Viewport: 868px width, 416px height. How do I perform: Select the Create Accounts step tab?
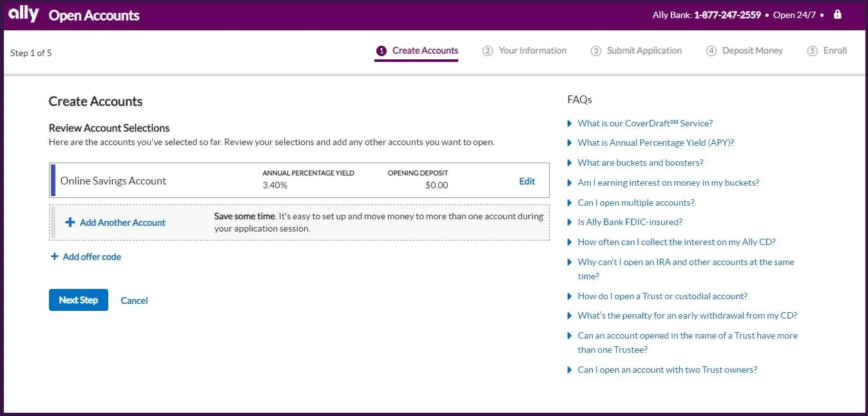pyautogui.click(x=417, y=50)
